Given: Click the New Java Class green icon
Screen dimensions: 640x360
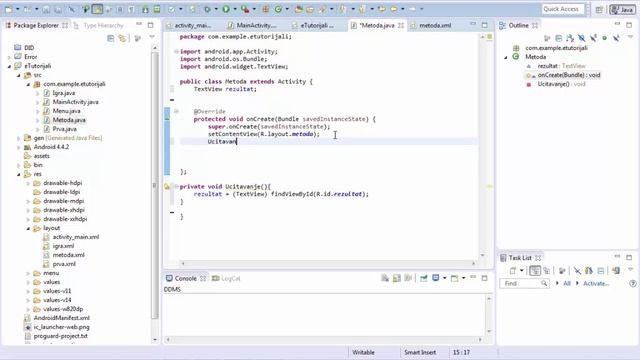Looking at the screenshot, I should pyautogui.click(x=278, y=9).
